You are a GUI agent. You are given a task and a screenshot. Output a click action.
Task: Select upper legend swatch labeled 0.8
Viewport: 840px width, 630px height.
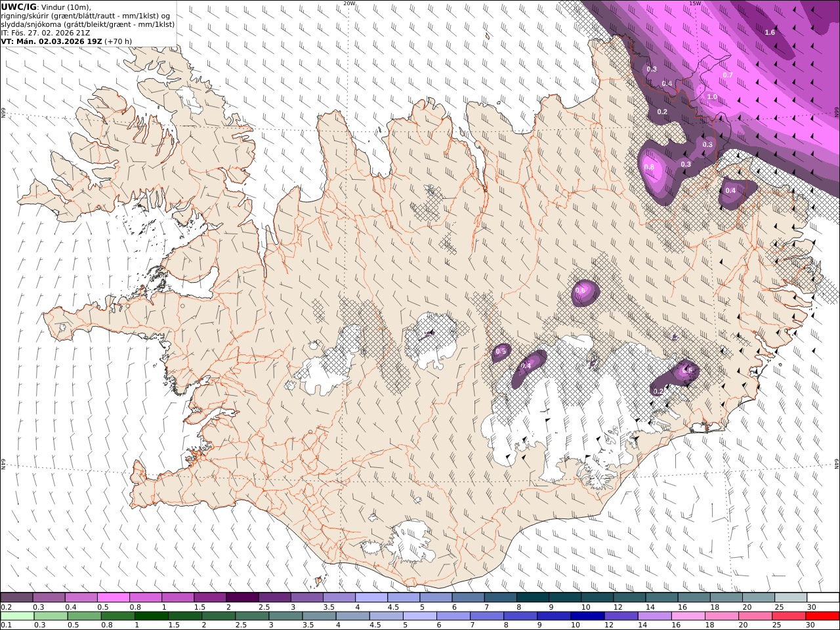146,598
